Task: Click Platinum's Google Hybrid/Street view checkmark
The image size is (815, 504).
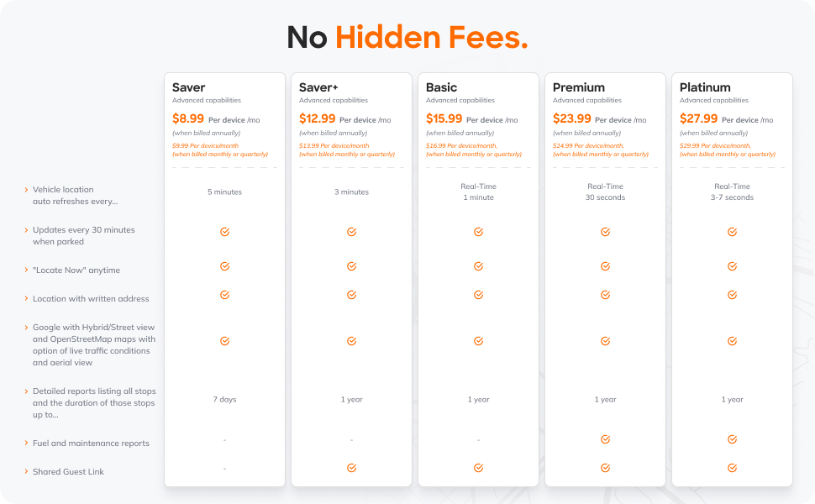Action: [x=732, y=341]
